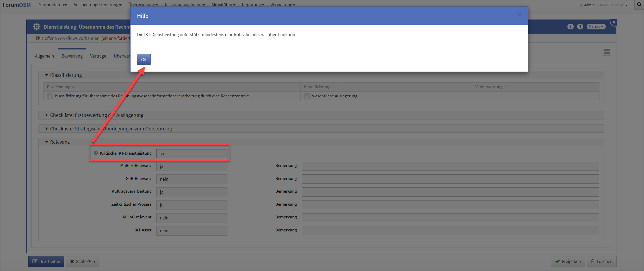Click the MaRisk-Relevanz Bemerkung field

click(450, 166)
